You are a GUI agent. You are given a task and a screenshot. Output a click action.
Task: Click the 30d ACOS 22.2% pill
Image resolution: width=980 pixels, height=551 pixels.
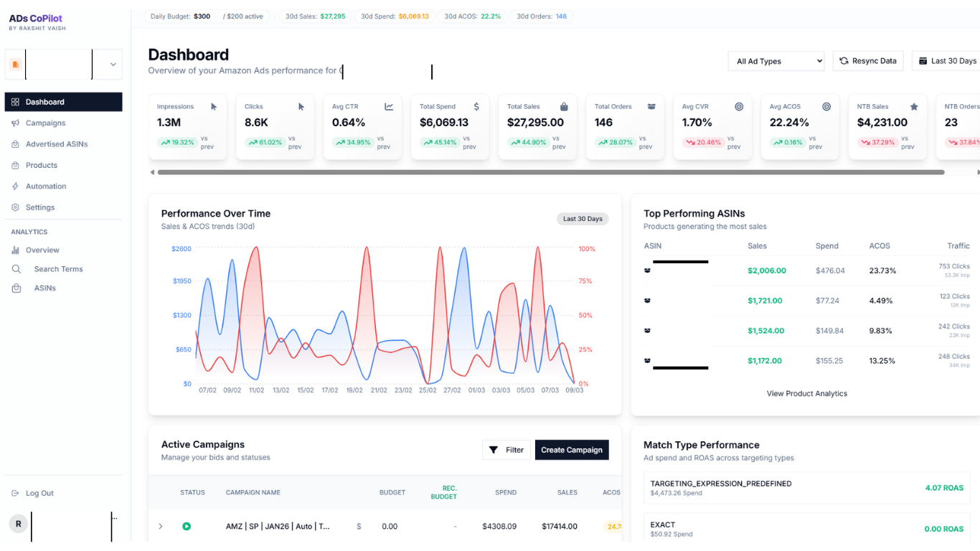click(x=473, y=16)
